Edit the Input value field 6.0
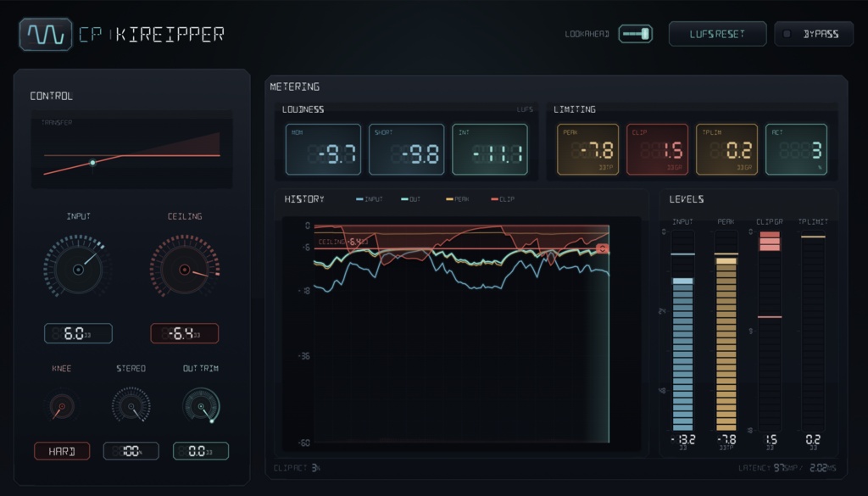 [x=78, y=333]
